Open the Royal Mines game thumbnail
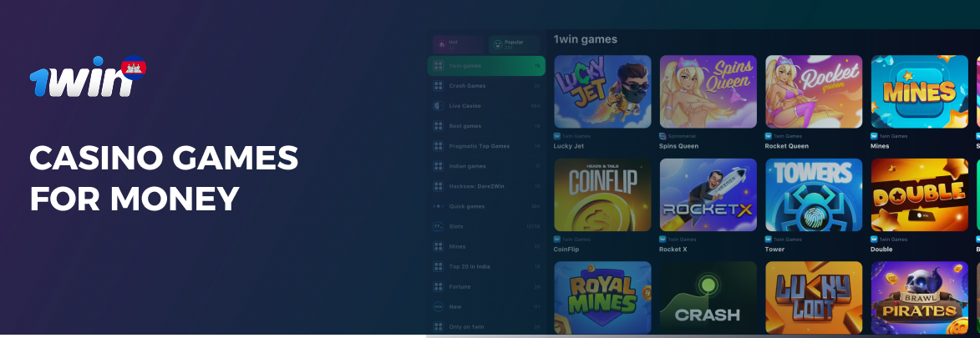Image resolution: width=980 pixels, height=338 pixels. coord(602,297)
